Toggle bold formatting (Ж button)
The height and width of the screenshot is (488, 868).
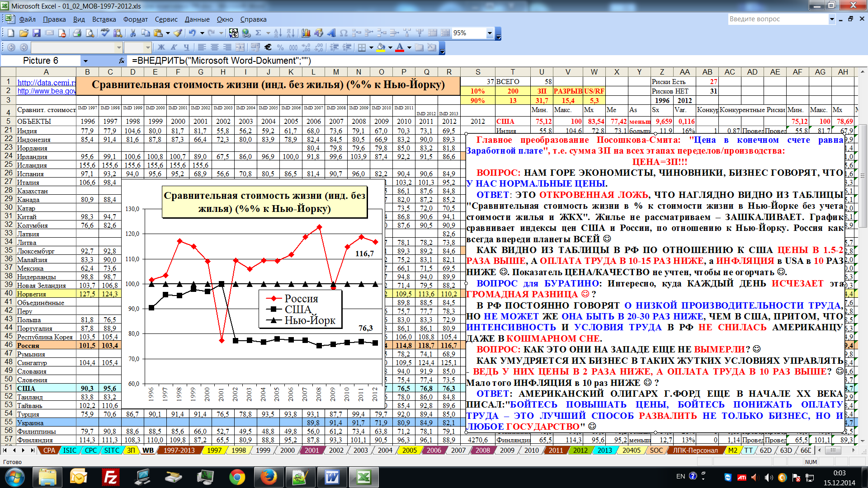tap(161, 47)
